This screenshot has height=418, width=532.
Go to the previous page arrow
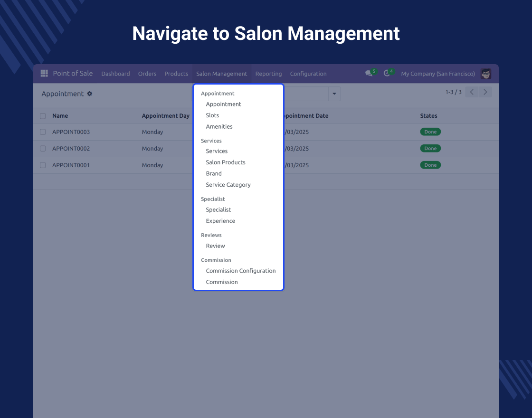(472, 92)
